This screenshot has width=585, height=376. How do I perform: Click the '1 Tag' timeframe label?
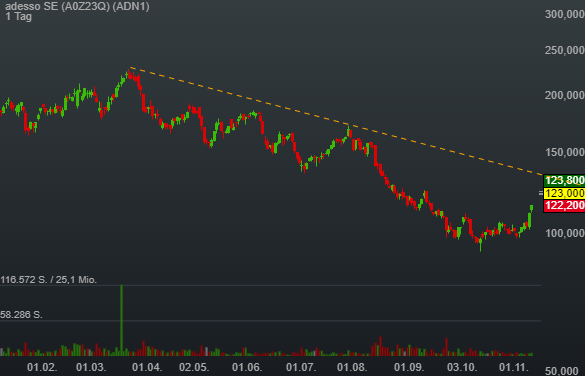tap(19, 16)
